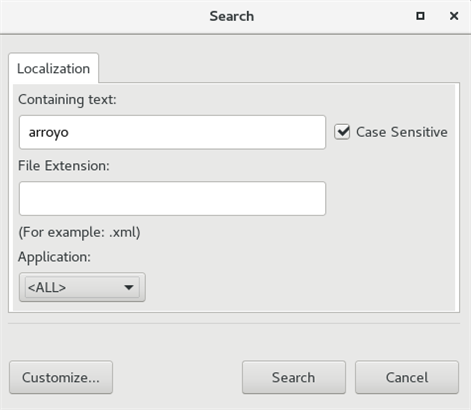Select the Containing text label

(x=67, y=99)
